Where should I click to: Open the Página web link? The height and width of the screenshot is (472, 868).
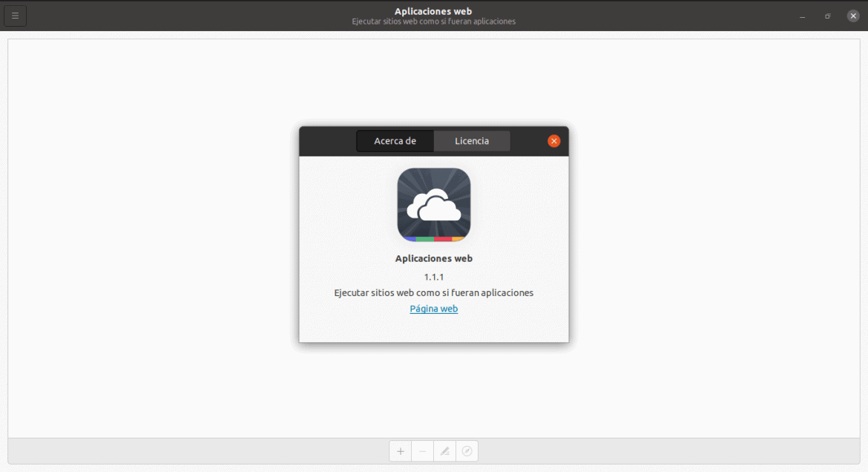pos(433,309)
